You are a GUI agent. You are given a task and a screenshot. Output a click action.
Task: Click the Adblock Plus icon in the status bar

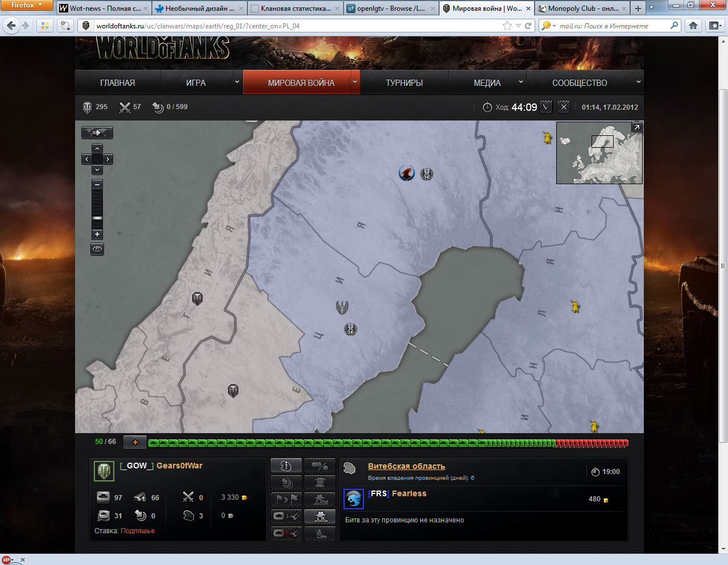[7, 560]
